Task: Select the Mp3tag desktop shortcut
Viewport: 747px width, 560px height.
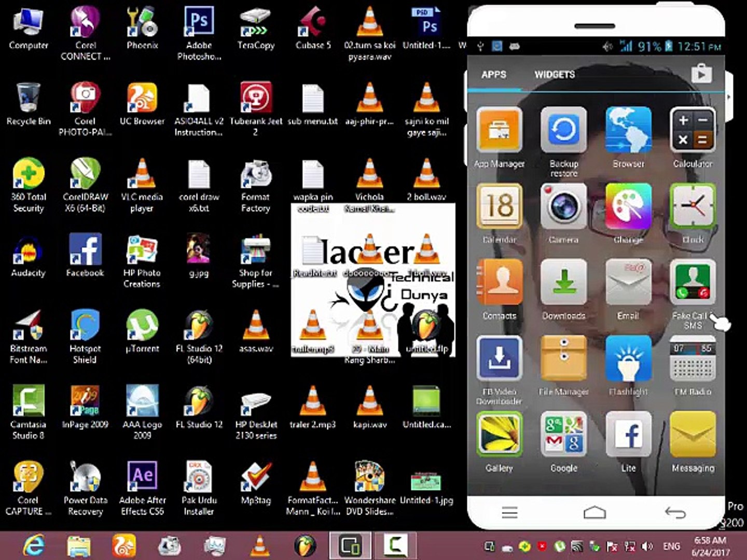Action: 256,483
